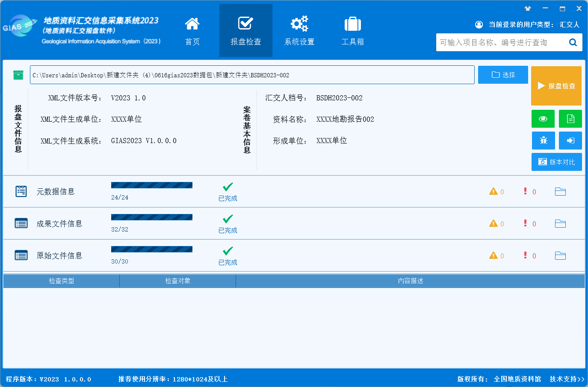Click the 全国地质资料馆 copyright text

(517, 379)
